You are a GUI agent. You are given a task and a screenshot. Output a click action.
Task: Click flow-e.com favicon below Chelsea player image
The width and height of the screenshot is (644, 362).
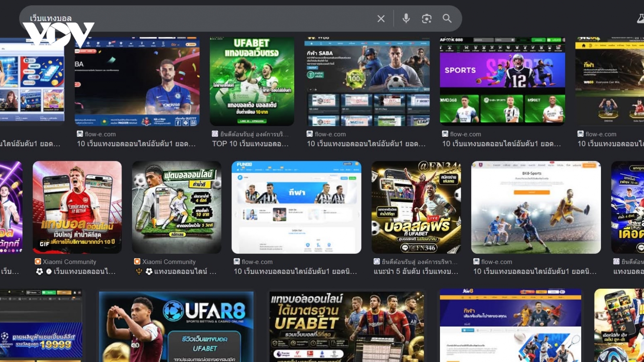tap(80, 134)
